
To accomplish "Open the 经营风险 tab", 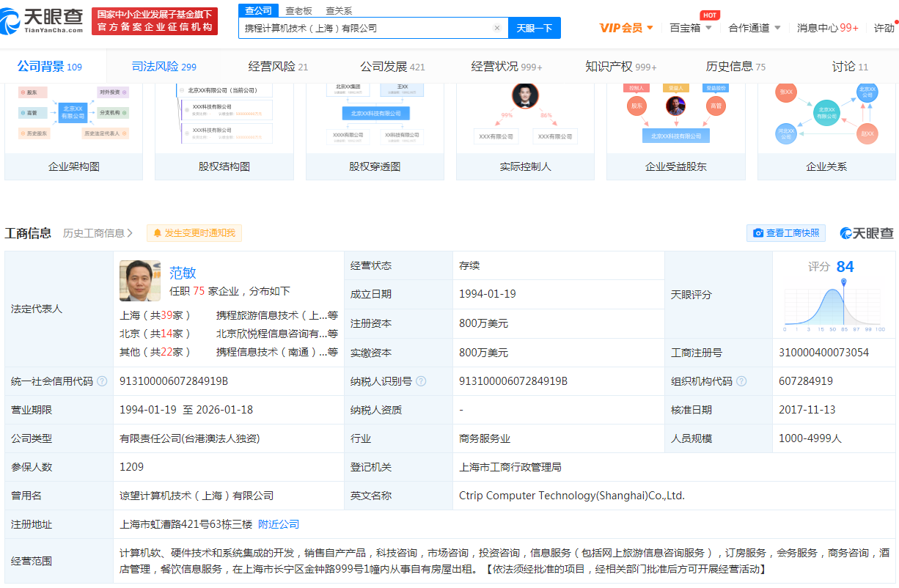I will tap(278, 67).
